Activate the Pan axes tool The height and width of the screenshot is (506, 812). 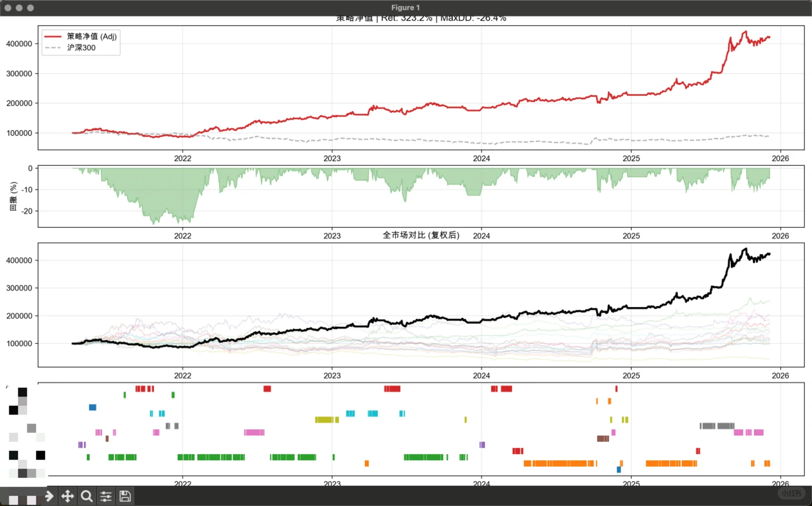pos(68,496)
